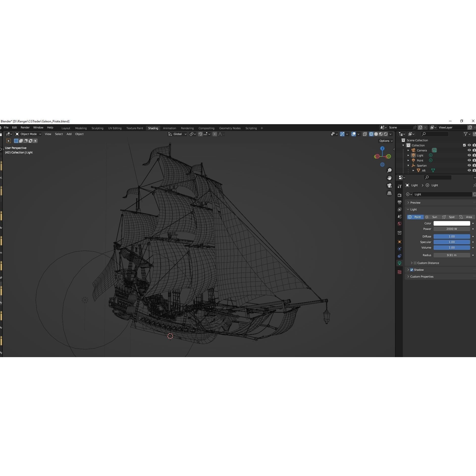The height and width of the screenshot is (476, 476).
Task: Expand the viewport Options popover
Action: coord(386,141)
